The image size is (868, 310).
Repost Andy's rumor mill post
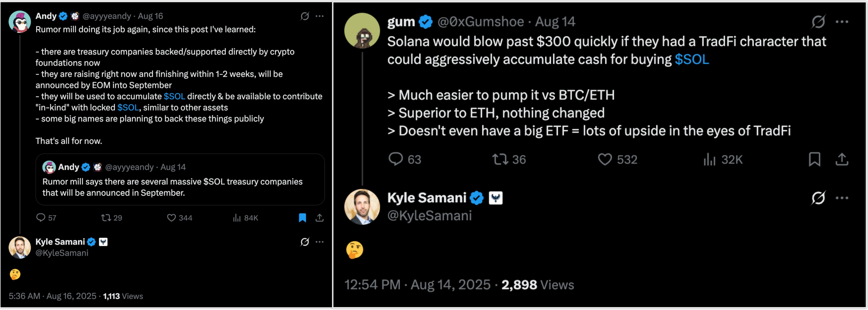click(x=106, y=218)
